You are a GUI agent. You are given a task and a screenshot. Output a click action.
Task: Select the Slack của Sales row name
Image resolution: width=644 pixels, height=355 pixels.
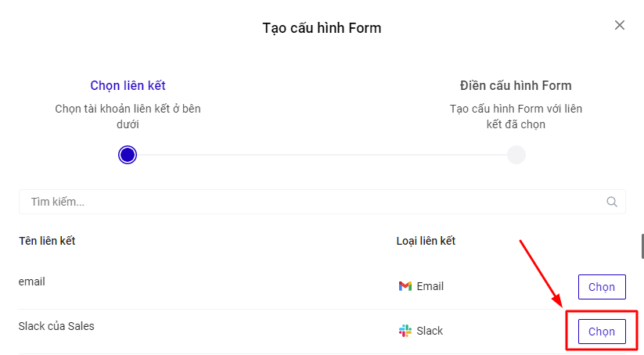tap(56, 326)
